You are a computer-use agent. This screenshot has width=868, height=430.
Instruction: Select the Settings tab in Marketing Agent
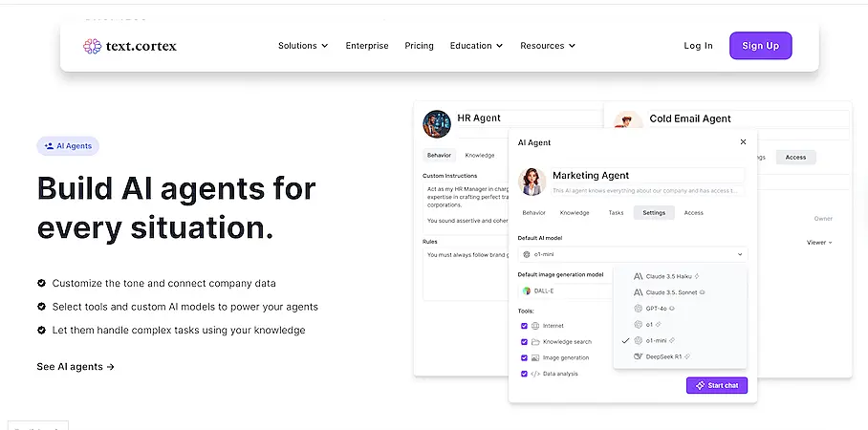pos(654,212)
